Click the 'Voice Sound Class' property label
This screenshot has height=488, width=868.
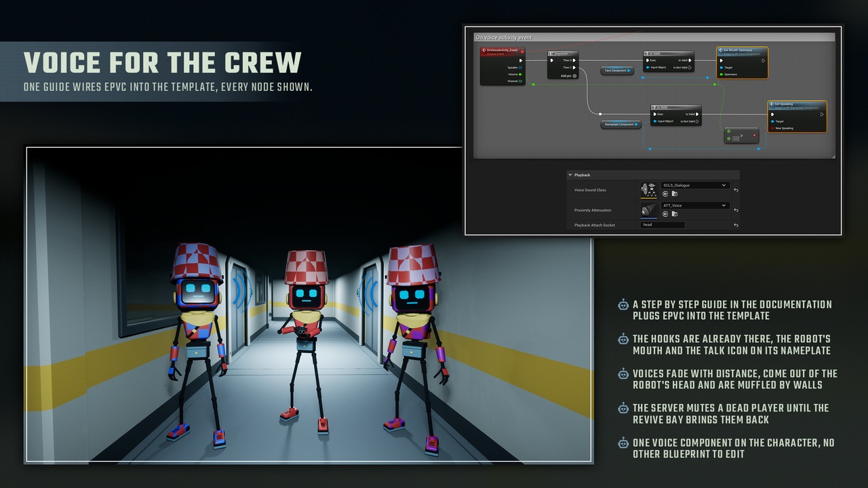(x=591, y=190)
